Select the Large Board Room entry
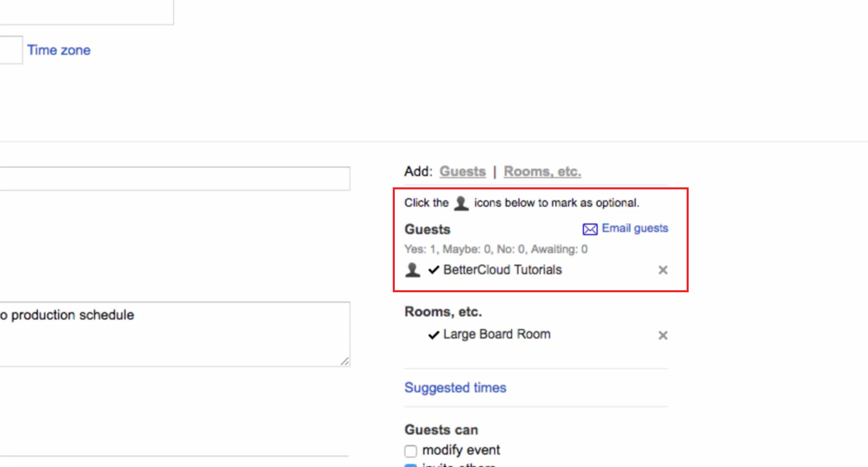Image resolution: width=868 pixels, height=467 pixels. (x=497, y=334)
